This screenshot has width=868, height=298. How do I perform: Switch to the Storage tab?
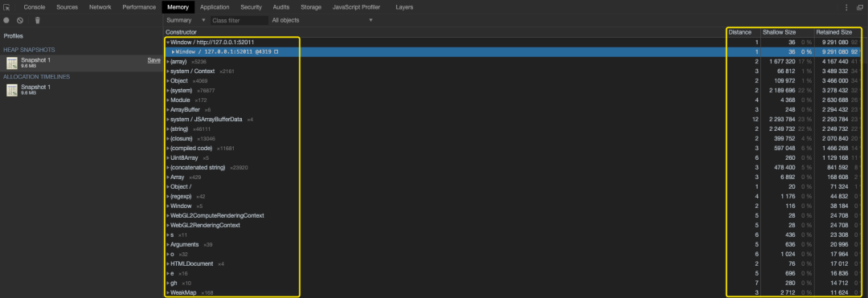click(311, 7)
